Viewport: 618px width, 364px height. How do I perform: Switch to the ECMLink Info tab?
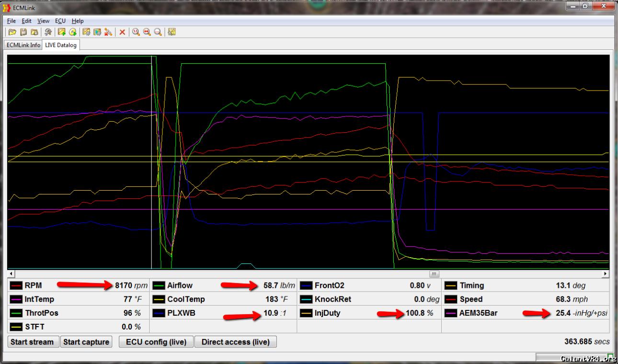[23, 45]
